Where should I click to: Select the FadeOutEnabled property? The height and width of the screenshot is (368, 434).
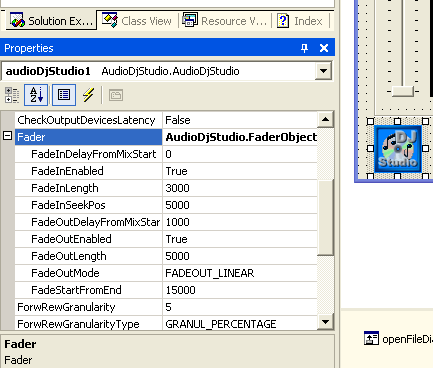(x=88, y=239)
